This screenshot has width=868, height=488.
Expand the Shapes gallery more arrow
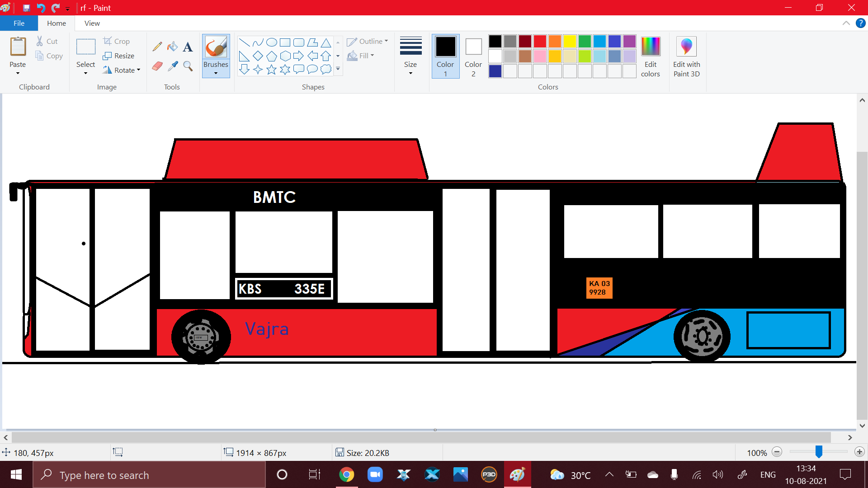click(338, 69)
